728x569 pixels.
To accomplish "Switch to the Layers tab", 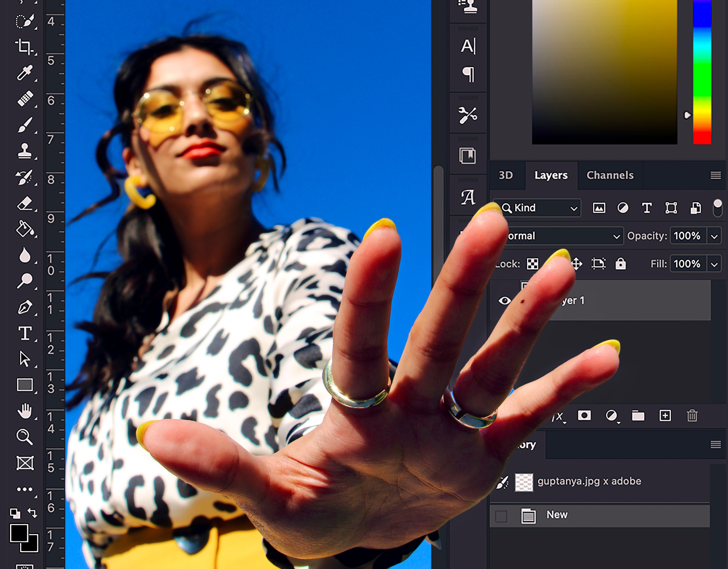I will click(x=551, y=175).
